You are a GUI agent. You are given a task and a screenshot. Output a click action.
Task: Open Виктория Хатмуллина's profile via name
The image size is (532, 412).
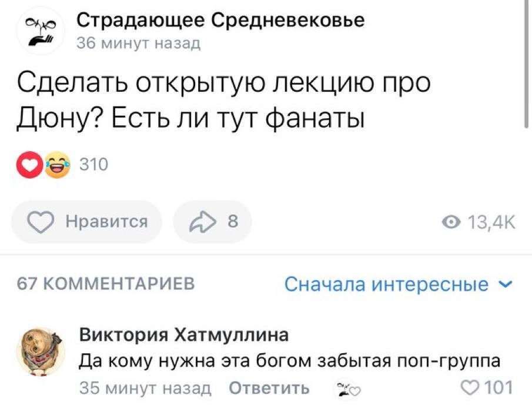(x=184, y=335)
